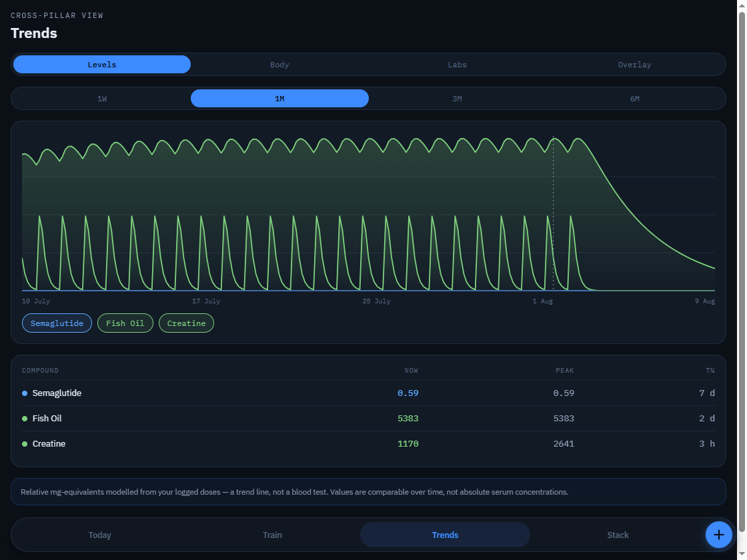Image resolution: width=747 pixels, height=560 pixels.
Task: Toggle the Semaglutide series chip
Action: coord(57,323)
